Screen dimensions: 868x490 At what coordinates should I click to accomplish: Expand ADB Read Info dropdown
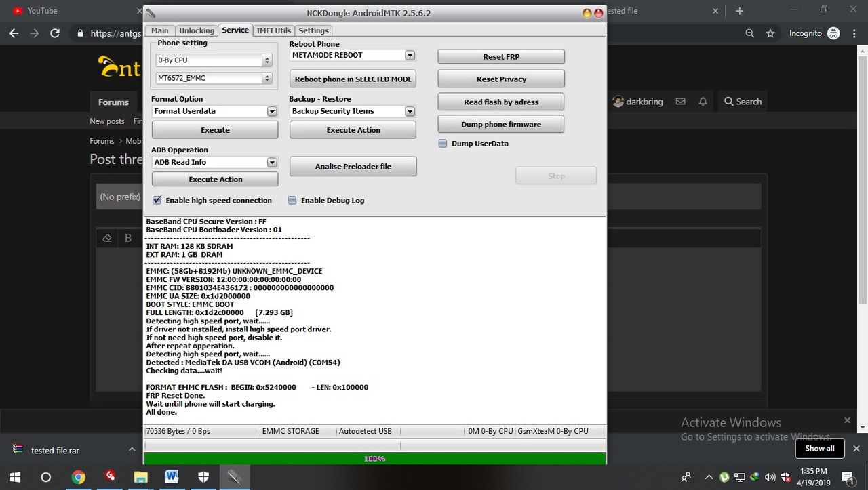272,162
